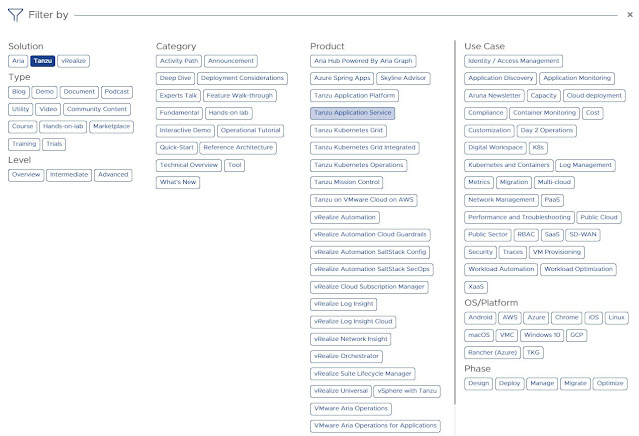Click the filter funnel icon
This screenshot has height=436, width=639.
(15, 15)
